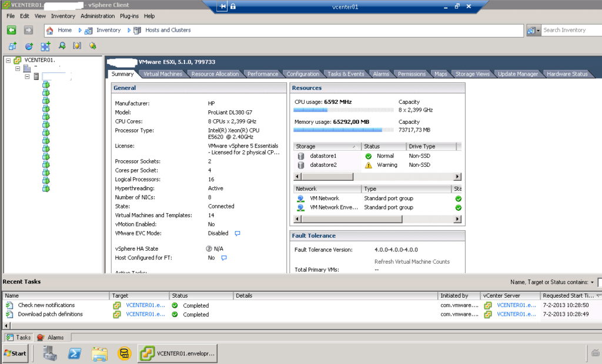Click the Home icon in breadcrumb bar

(49, 31)
